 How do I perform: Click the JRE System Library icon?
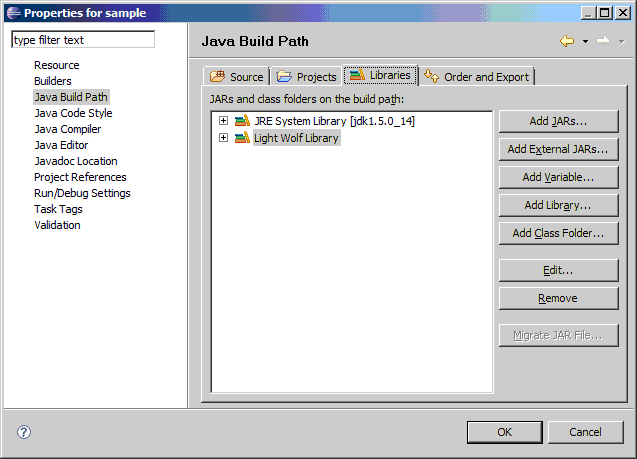[242, 121]
